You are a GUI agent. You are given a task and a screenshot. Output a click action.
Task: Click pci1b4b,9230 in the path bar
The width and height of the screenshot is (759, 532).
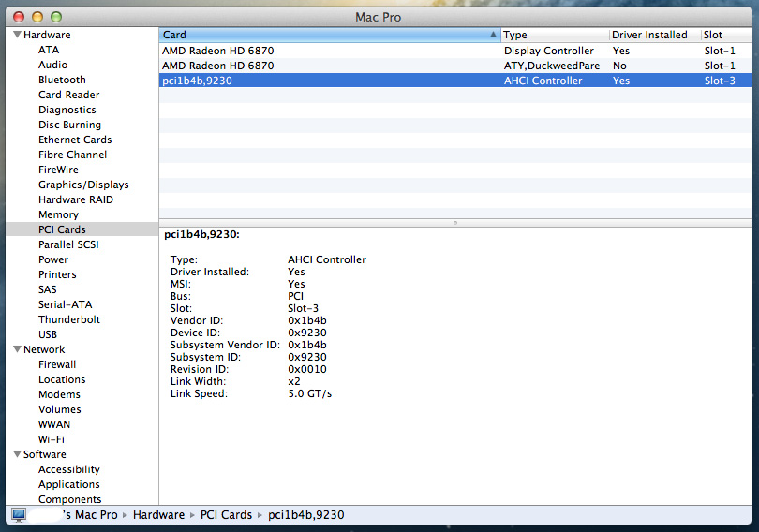[305, 515]
